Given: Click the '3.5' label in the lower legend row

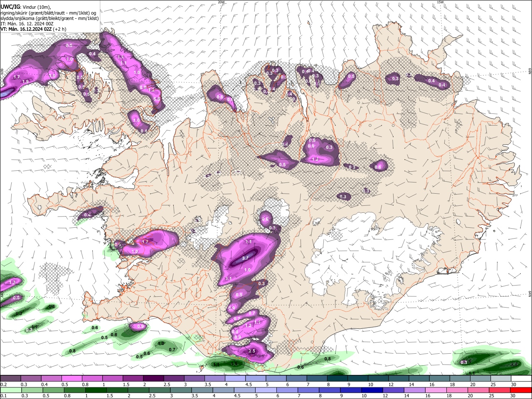Looking at the screenshot, I should click(x=194, y=396).
